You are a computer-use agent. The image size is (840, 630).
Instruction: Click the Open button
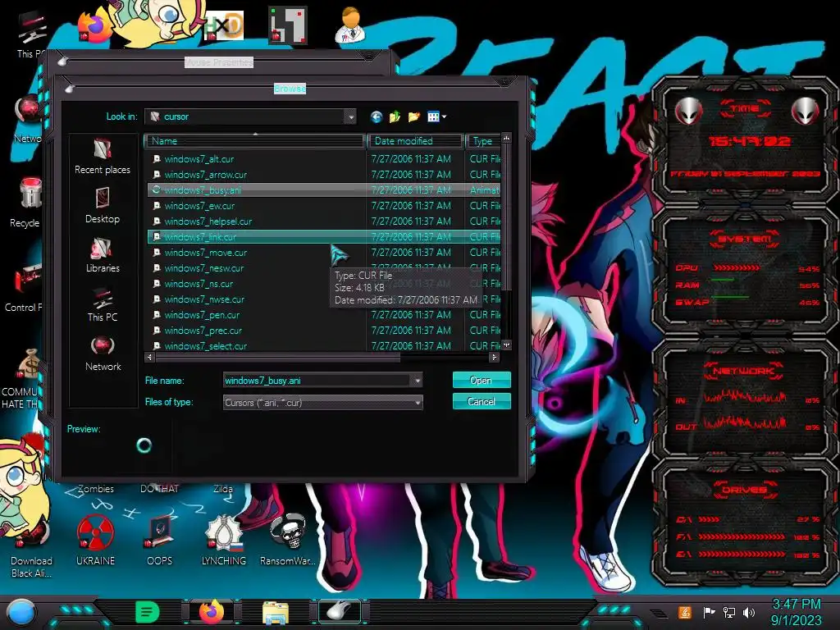481,380
